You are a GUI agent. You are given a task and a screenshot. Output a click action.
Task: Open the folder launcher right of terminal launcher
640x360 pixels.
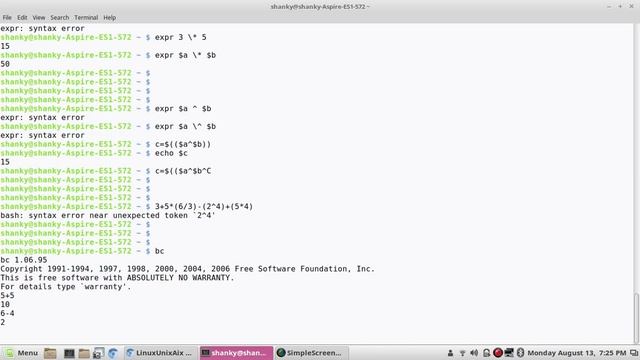(x=84, y=353)
